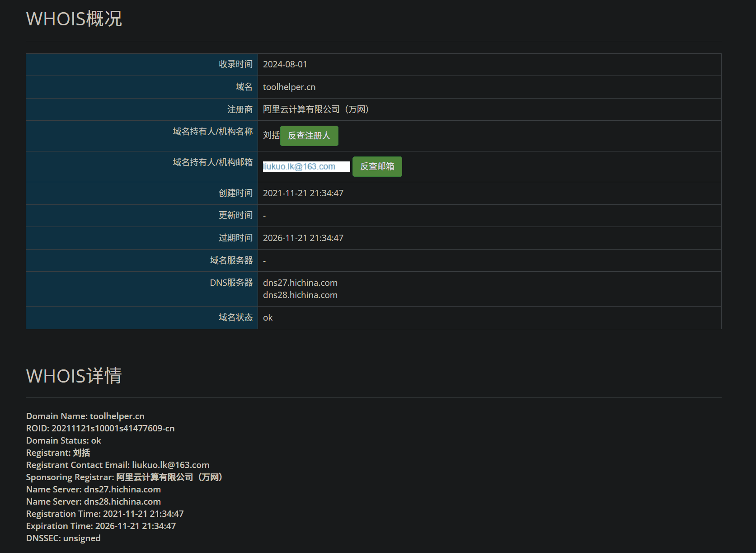The height and width of the screenshot is (553, 756).
Task: Click dns28.hichina.com in the DNS服务器 row
Action: point(300,295)
